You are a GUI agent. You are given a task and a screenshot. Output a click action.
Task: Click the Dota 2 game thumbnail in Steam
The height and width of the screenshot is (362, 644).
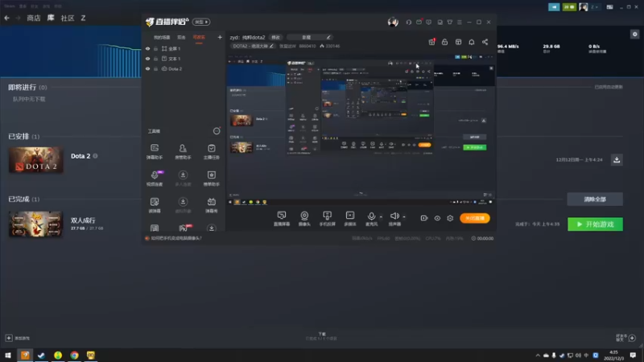(x=36, y=159)
